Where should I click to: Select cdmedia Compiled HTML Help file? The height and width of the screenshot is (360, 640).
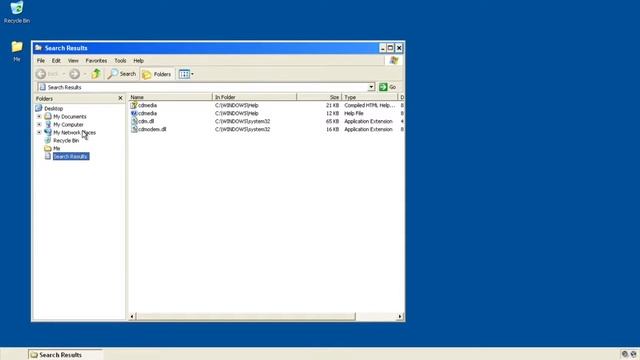(x=147, y=105)
